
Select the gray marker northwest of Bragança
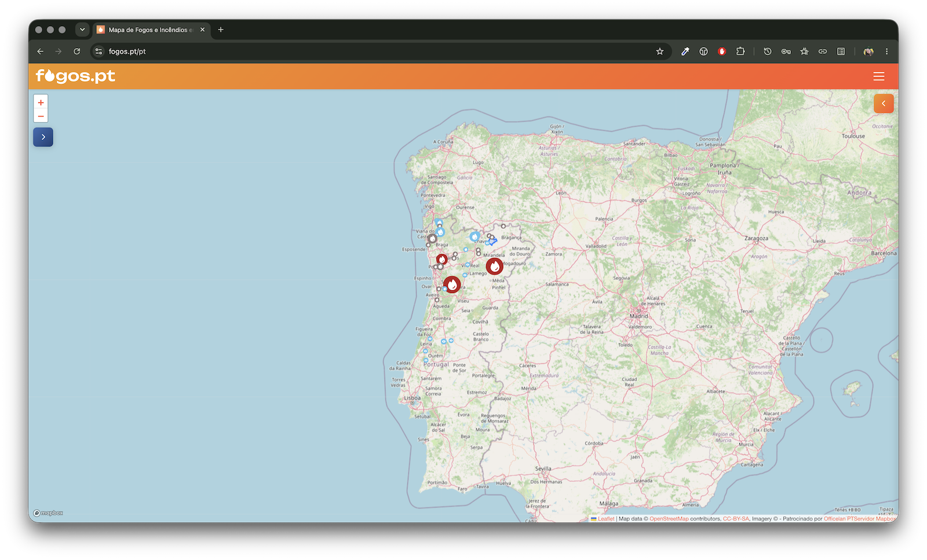coord(503,226)
